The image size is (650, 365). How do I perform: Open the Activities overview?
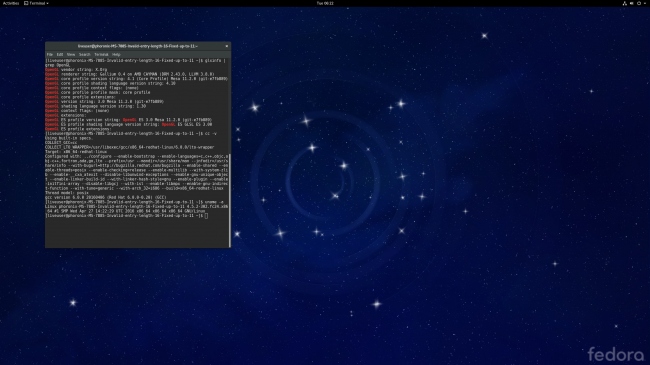11,3
